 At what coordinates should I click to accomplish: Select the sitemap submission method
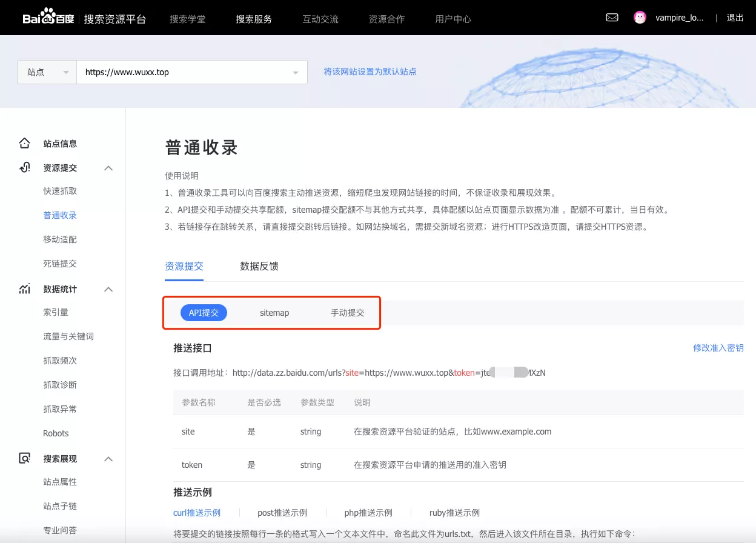[x=274, y=313]
